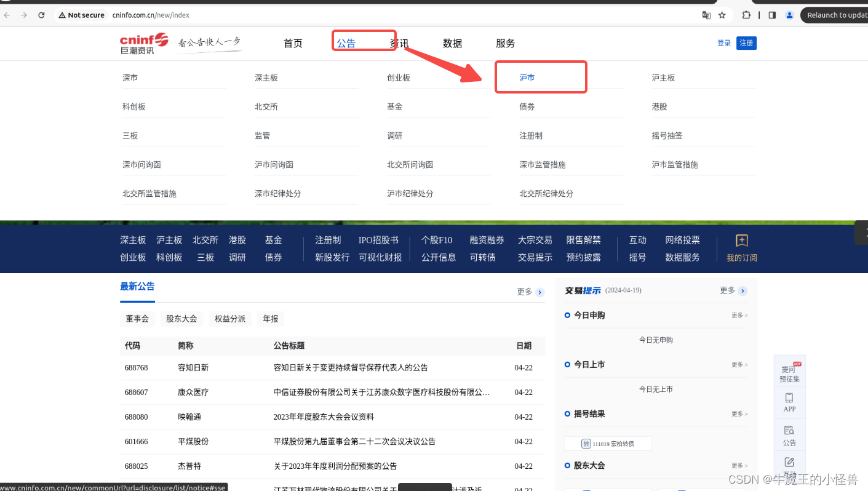Filter announcements by 股东大会
Viewport: 868px width, 491px height.
pos(181,319)
